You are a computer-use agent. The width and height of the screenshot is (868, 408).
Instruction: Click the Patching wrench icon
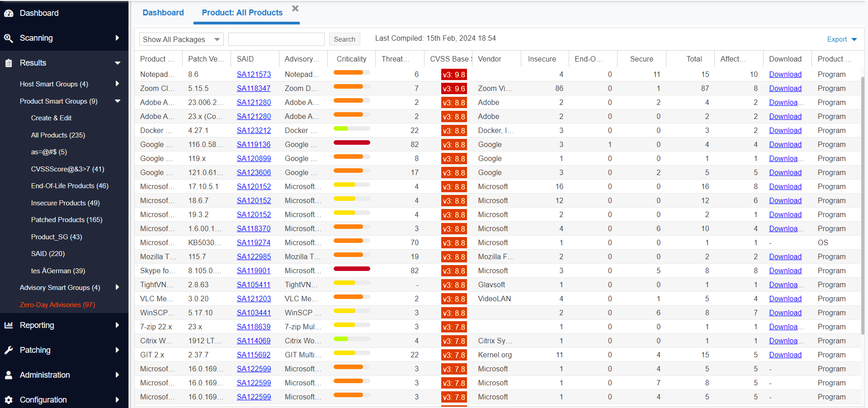[9, 350]
